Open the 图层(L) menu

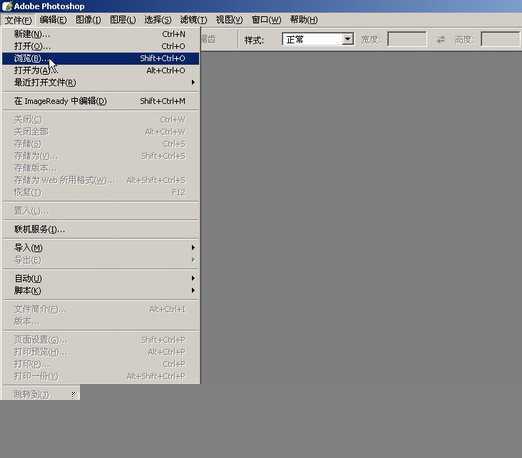point(123,20)
